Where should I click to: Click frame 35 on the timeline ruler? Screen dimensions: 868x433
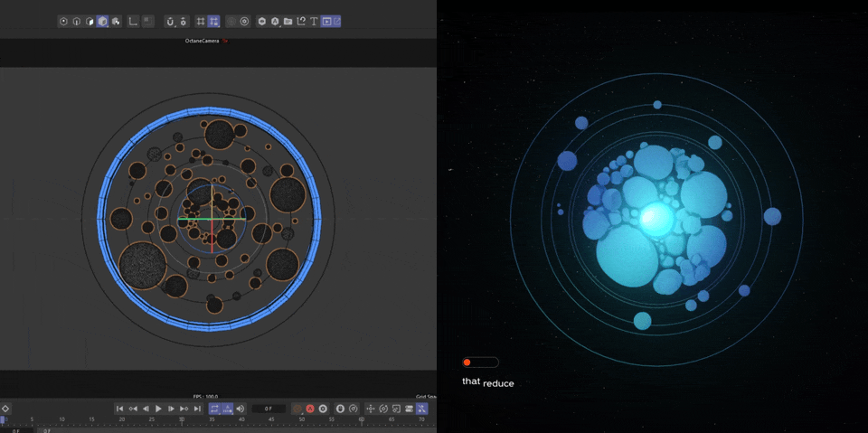(x=212, y=419)
